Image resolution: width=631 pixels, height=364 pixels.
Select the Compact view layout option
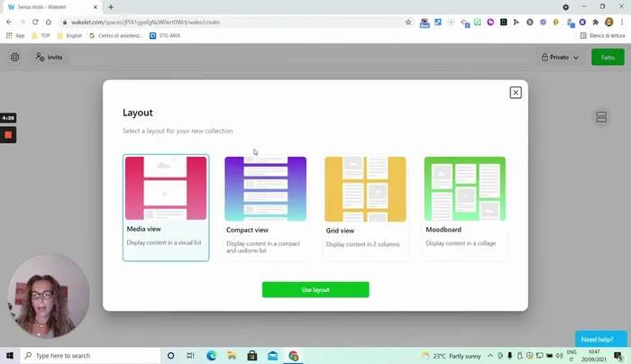point(265,207)
